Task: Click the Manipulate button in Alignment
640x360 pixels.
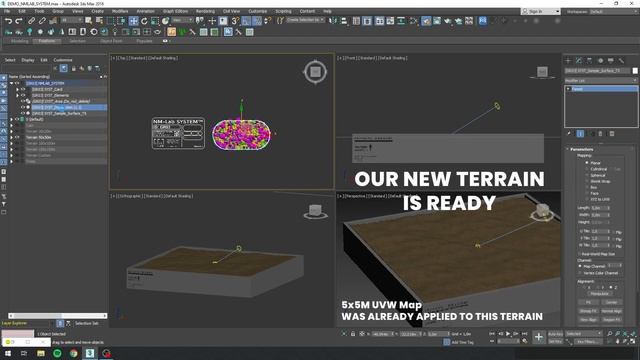Action: (x=600, y=294)
